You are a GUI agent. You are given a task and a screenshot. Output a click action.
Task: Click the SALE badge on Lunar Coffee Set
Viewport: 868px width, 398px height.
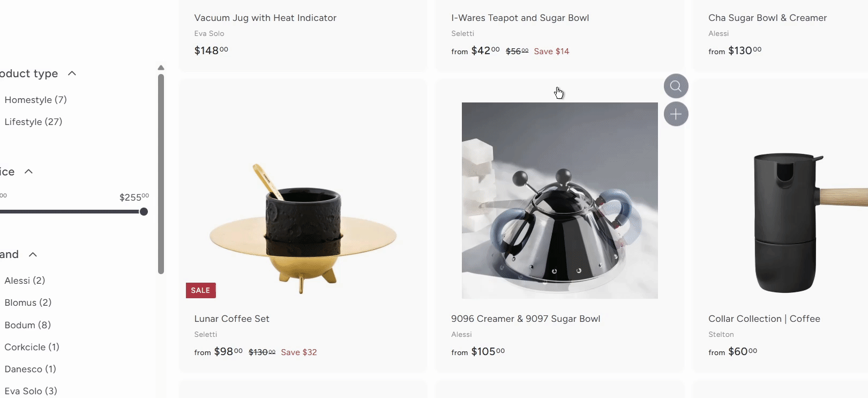[200, 290]
